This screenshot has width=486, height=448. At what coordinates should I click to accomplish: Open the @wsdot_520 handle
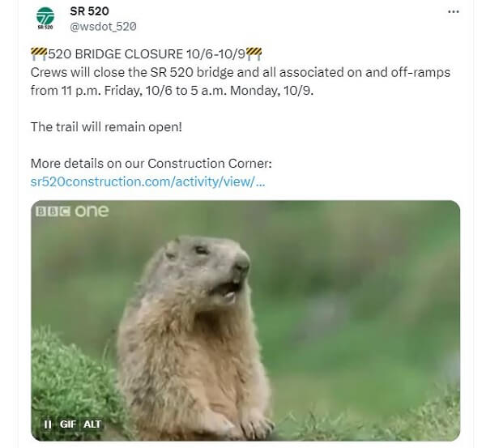[103, 27]
